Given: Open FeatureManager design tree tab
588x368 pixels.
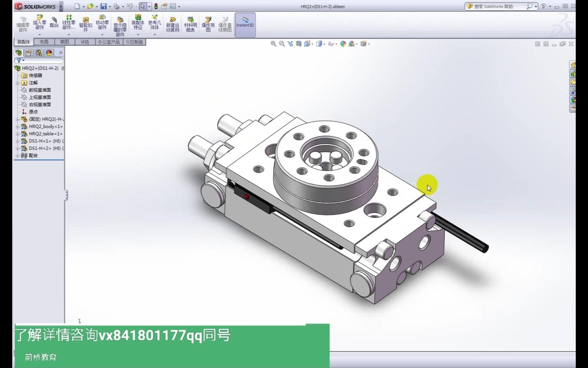Looking at the screenshot, I should (x=18, y=53).
